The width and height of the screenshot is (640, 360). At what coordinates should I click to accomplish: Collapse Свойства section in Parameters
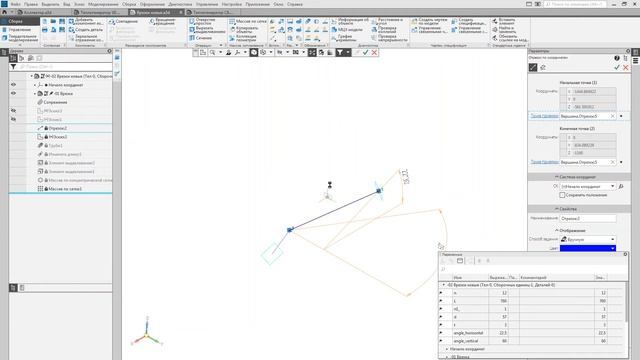click(x=556, y=209)
